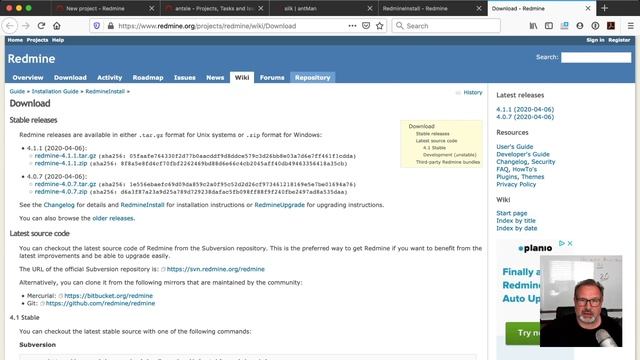Open the Firefox account icon

coord(580,26)
